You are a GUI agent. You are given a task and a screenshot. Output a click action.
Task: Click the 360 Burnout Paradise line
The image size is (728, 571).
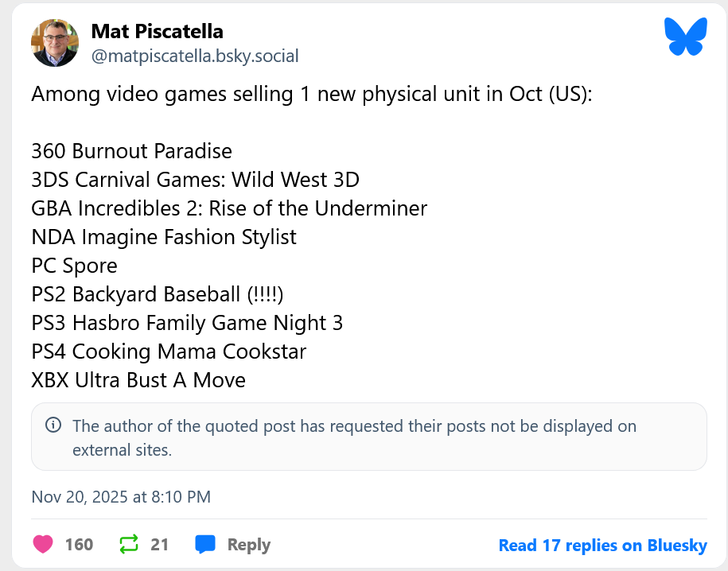pos(132,151)
